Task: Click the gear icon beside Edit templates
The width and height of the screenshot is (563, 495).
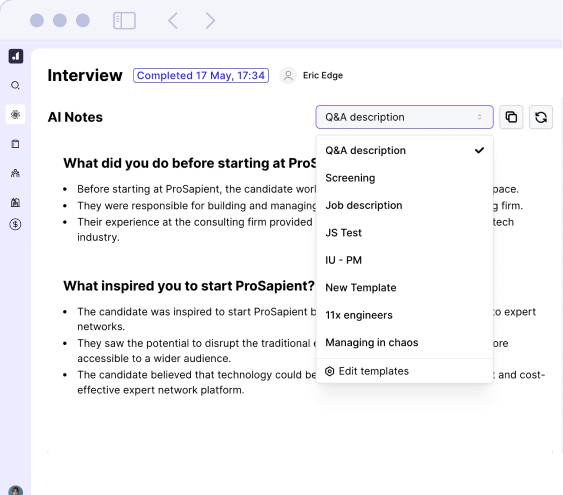Action: pyautogui.click(x=330, y=371)
